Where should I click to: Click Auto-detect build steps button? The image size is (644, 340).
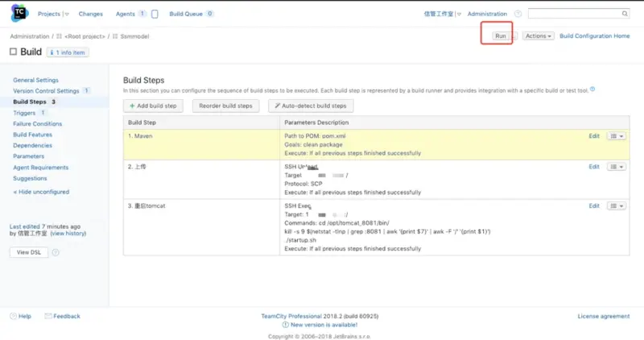[x=311, y=106]
